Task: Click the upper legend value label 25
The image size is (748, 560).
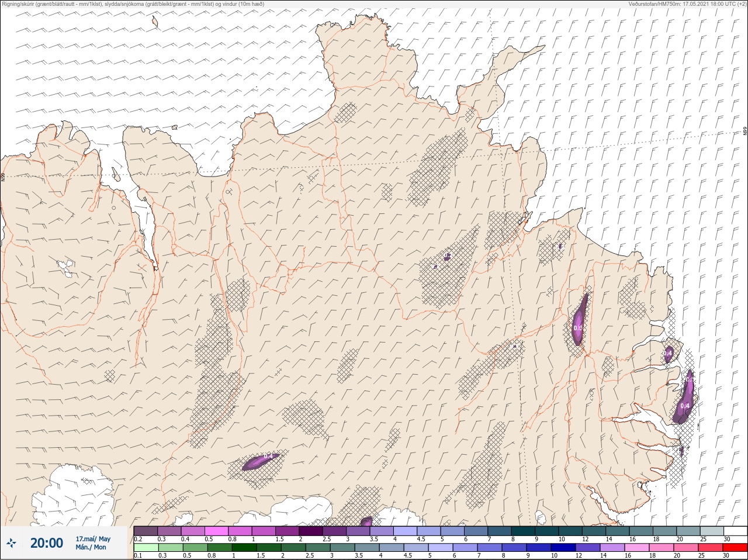Action: pyautogui.click(x=703, y=539)
